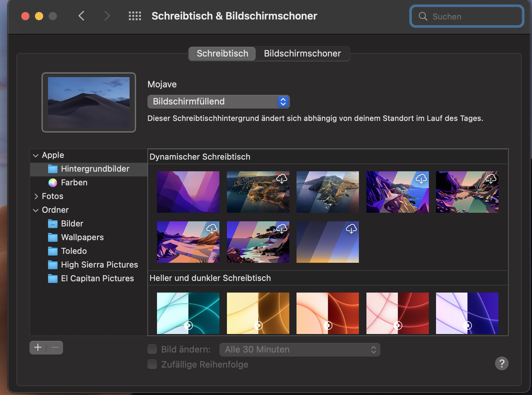Open the Bildschirmfüllend dropdown

[x=218, y=102]
